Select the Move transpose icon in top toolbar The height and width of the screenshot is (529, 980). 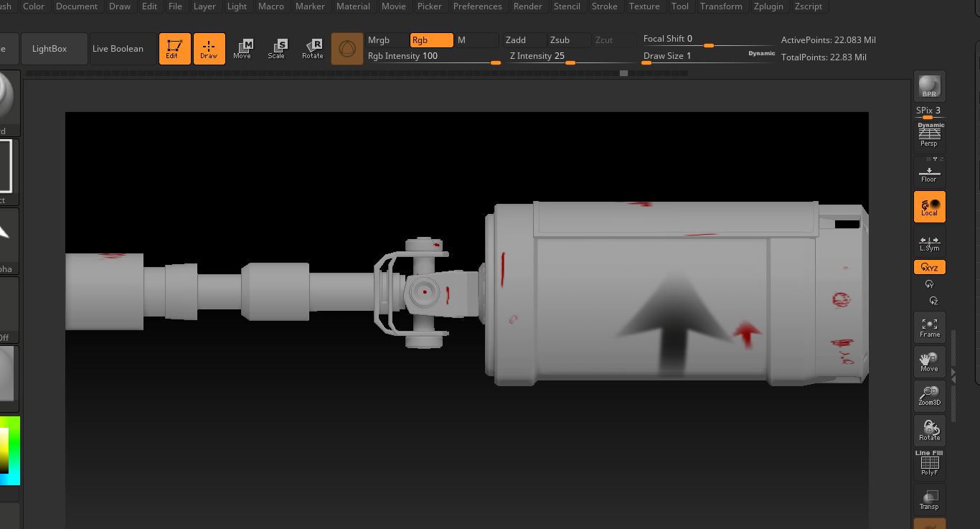point(243,48)
